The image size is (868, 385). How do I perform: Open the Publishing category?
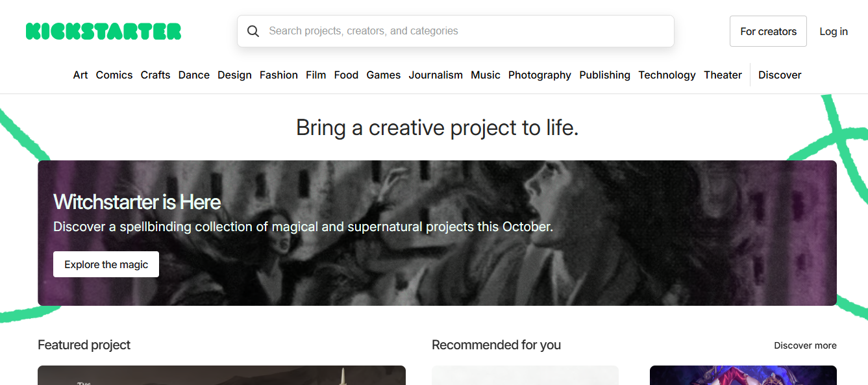[605, 75]
